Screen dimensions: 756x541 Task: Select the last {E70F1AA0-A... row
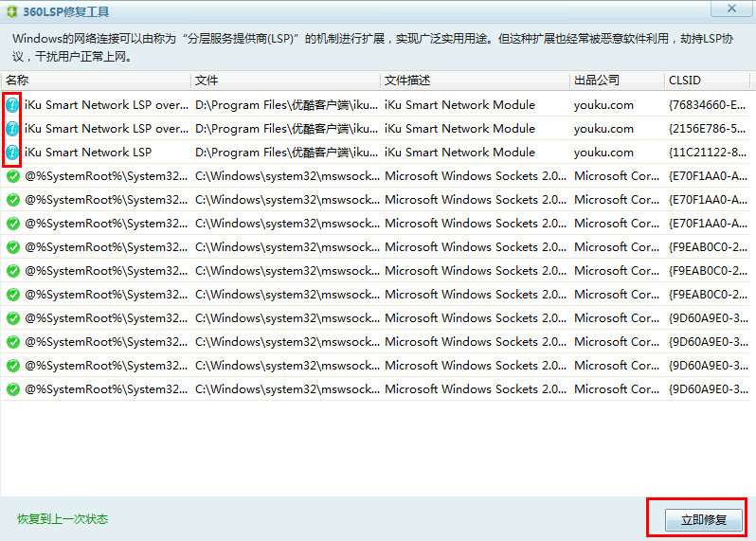pos(375,224)
